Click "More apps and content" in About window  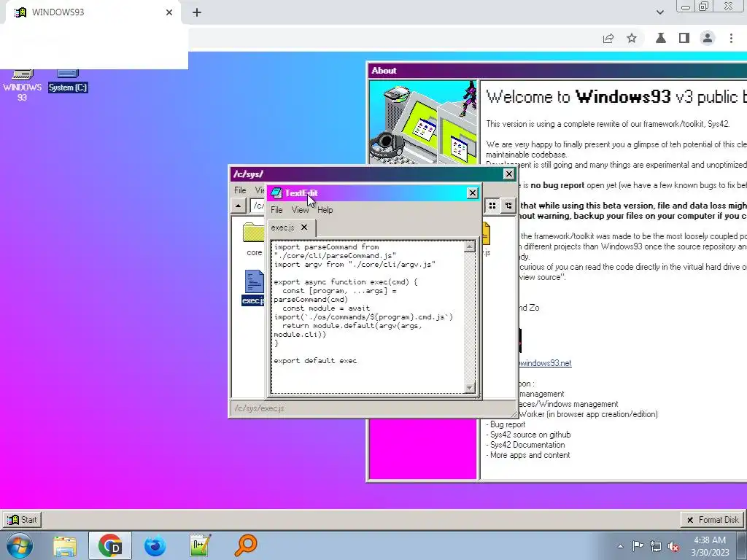(528, 455)
